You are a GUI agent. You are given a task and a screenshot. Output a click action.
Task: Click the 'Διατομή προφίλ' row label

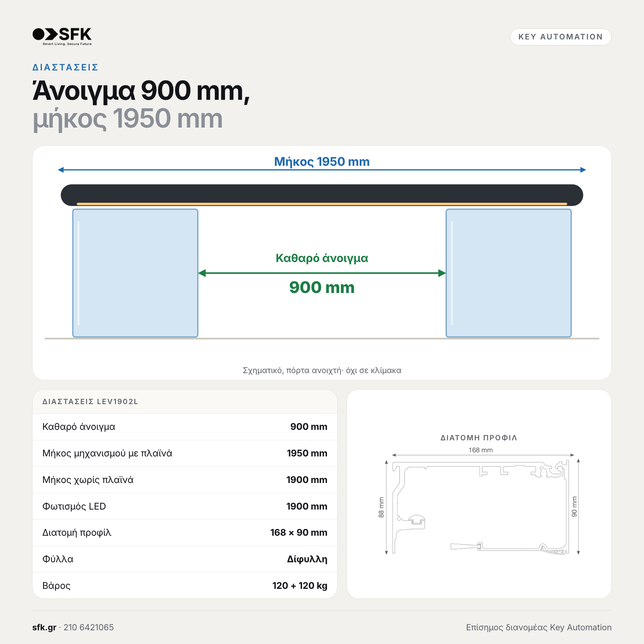tap(77, 533)
